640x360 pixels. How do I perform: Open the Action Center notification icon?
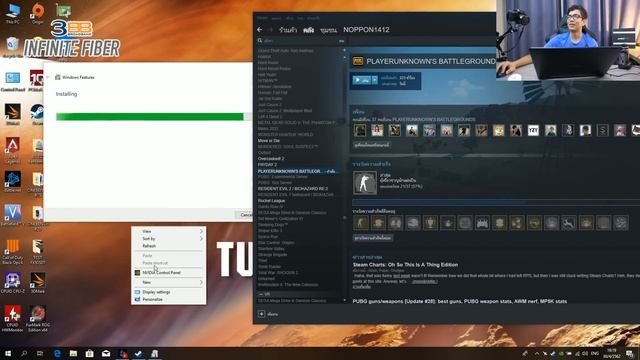coord(630,353)
